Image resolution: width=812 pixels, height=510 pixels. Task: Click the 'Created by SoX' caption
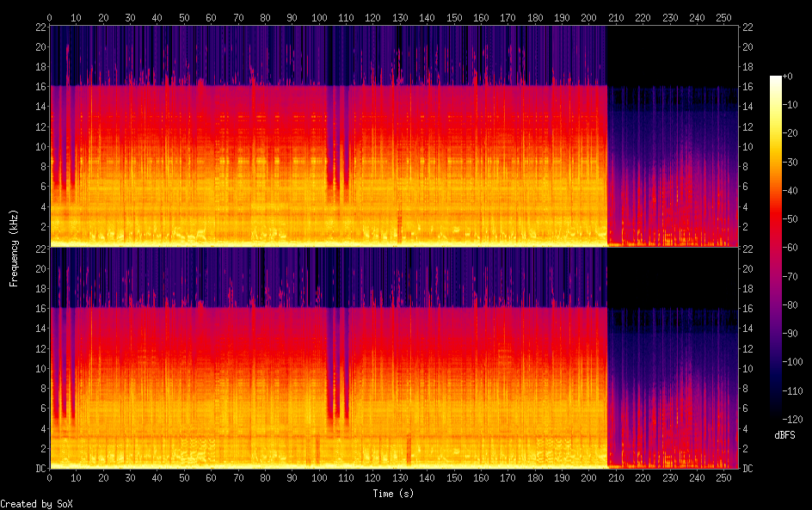pos(36,504)
